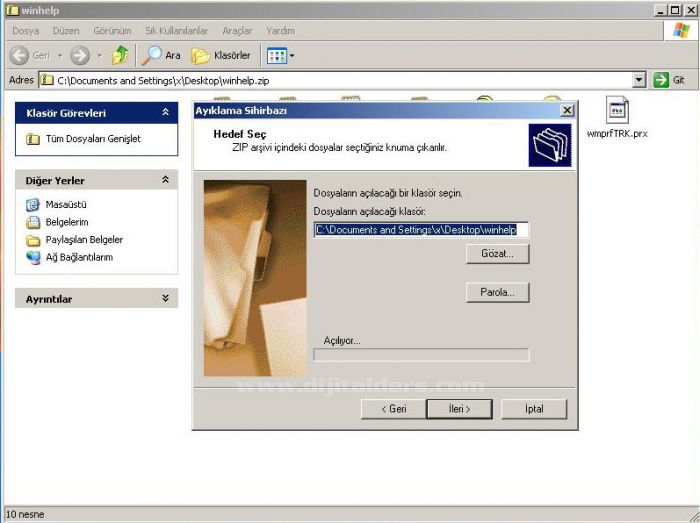Open Search (Ara) in the toolbar
Screen dimensions: 700x523
162,56
